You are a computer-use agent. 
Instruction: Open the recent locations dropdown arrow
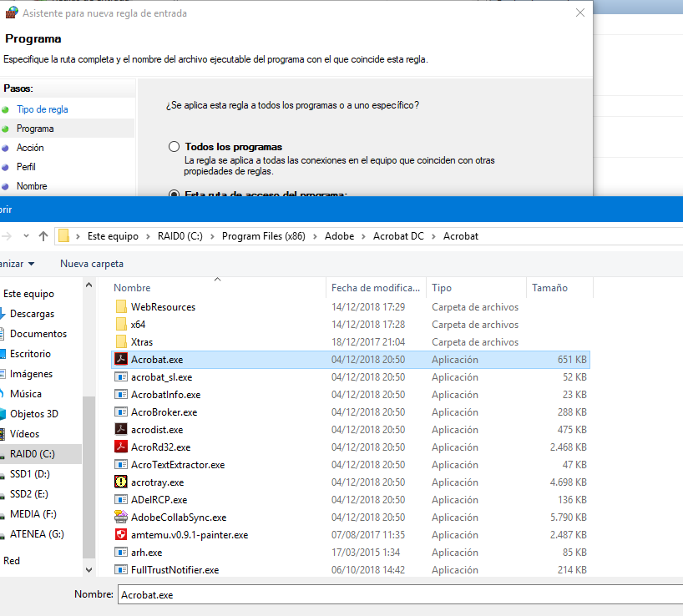click(x=26, y=236)
